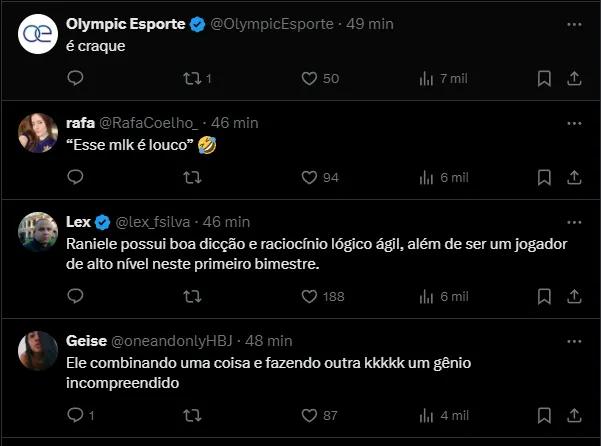The image size is (601, 446).
Task: Open more options on Olympic Esporte's tweet
Action: click(x=573, y=24)
